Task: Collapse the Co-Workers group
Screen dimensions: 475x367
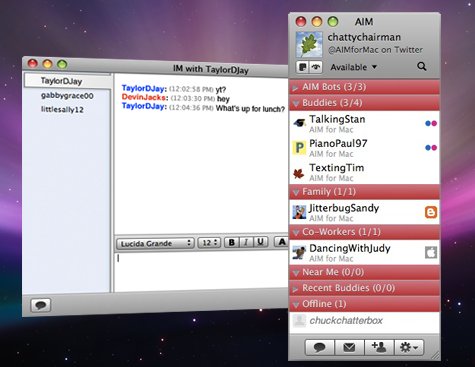Action: tap(296, 232)
